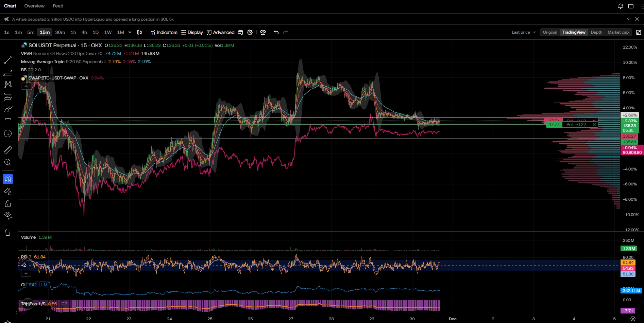Choose the text annotation tool

[7, 122]
